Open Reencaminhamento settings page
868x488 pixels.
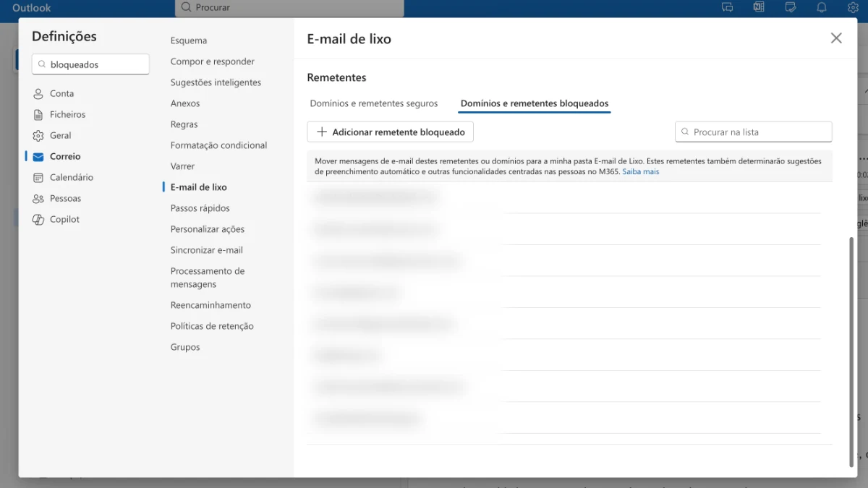click(x=210, y=305)
